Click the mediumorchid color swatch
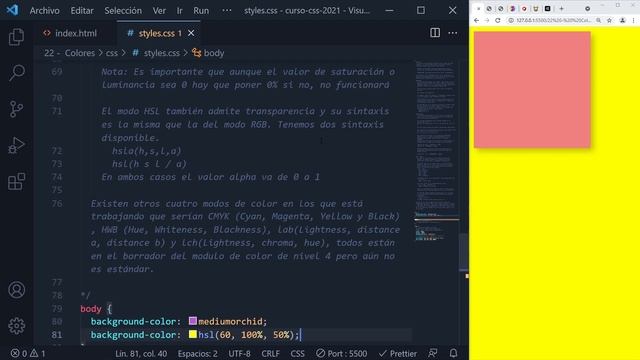The height and width of the screenshot is (360, 640). coord(193,321)
